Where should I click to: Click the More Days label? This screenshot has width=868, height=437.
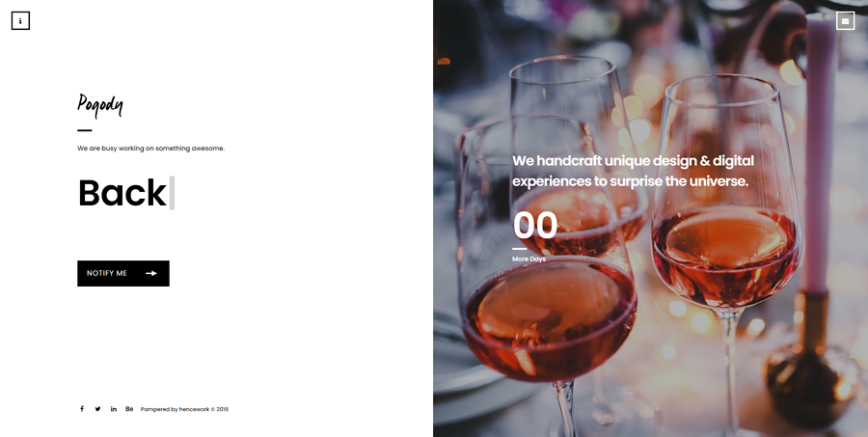coord(529,259)
